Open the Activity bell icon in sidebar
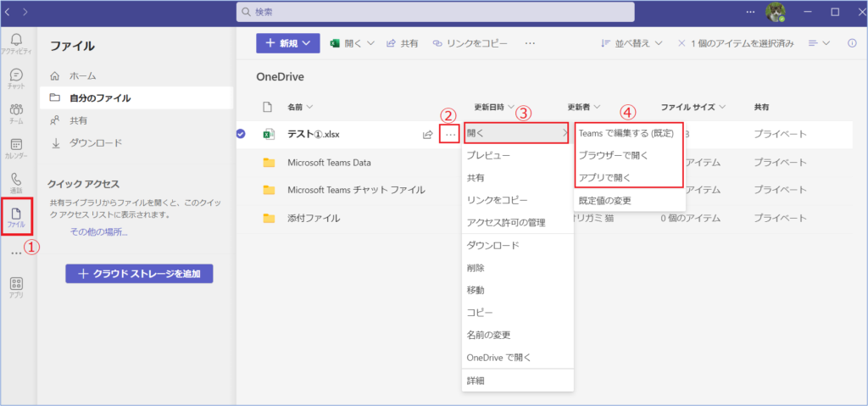Image resolution: width=868 pixels, height=406 pixels. coord(17,42)
